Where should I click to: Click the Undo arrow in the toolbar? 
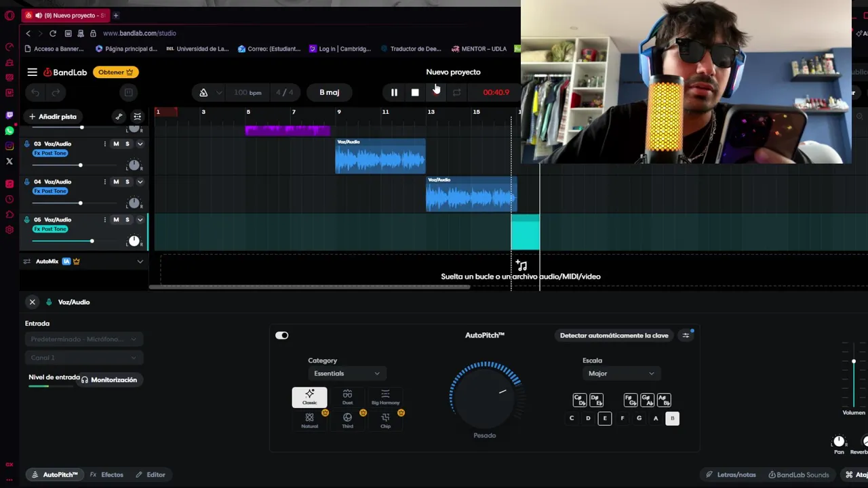point(35,92)
